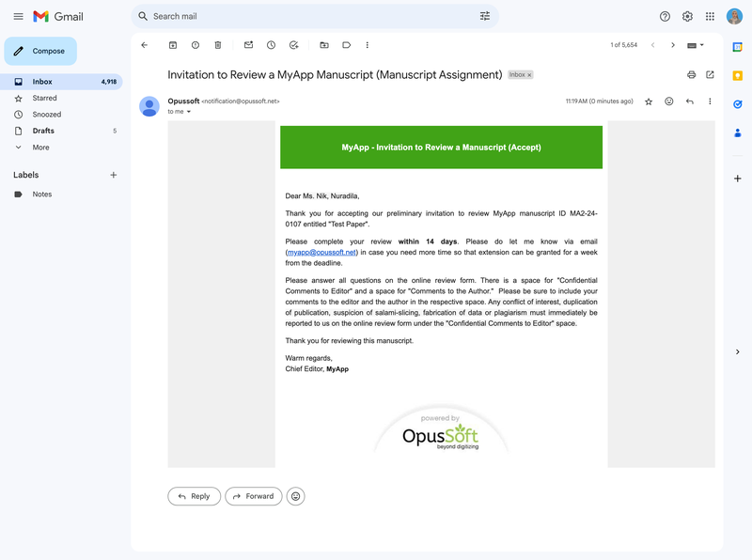
Task: Get add-ons plus icon
Action: (738, 179)
